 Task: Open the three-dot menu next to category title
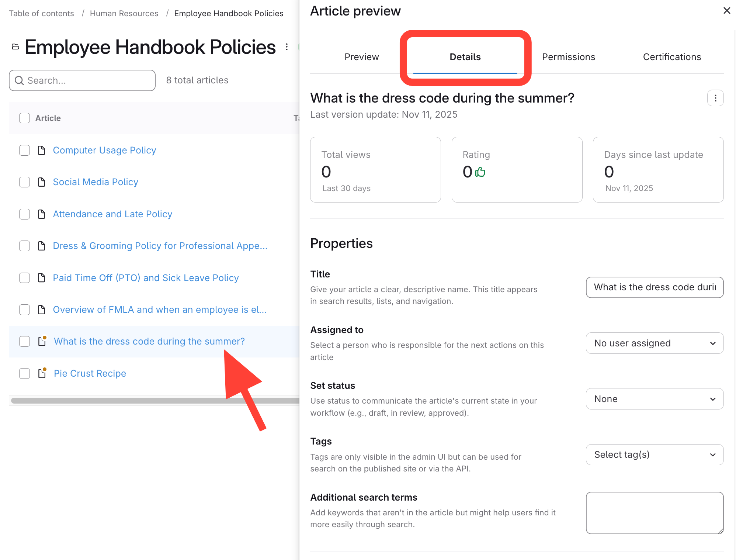[x=287, y=47]
